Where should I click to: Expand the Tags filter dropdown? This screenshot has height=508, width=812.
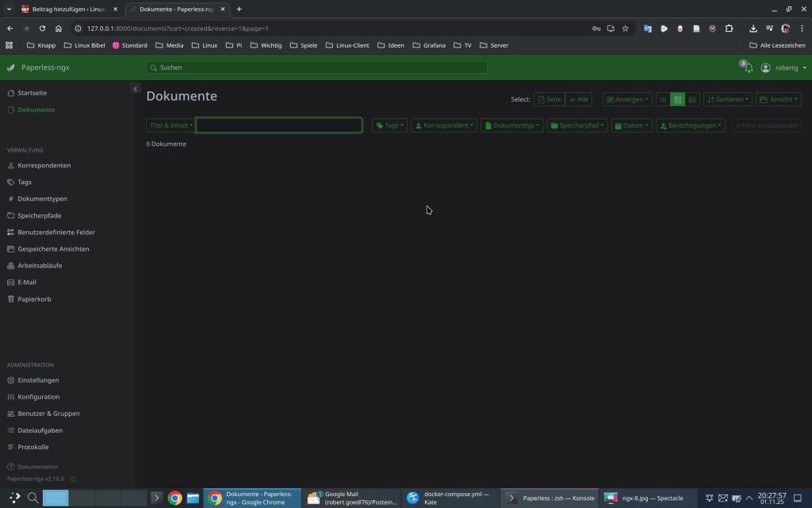tap(390, 125)
